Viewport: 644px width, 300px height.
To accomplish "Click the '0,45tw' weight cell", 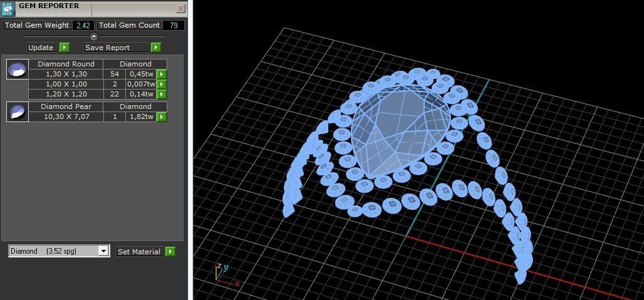I will [142, 75].
